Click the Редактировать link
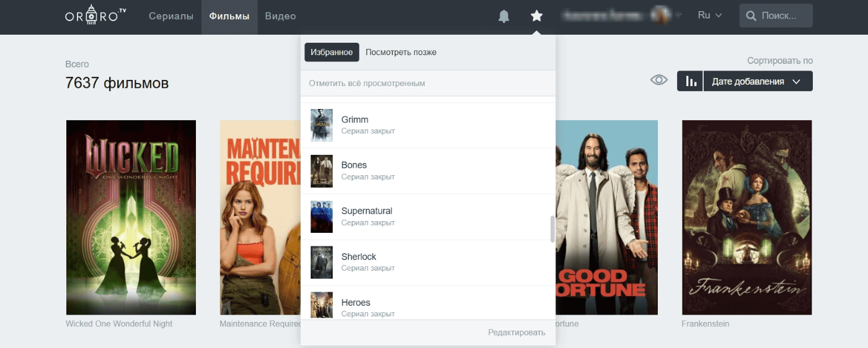Image resolution: width=868 pixels, height=348 pixels. click(x=516, y=333)
